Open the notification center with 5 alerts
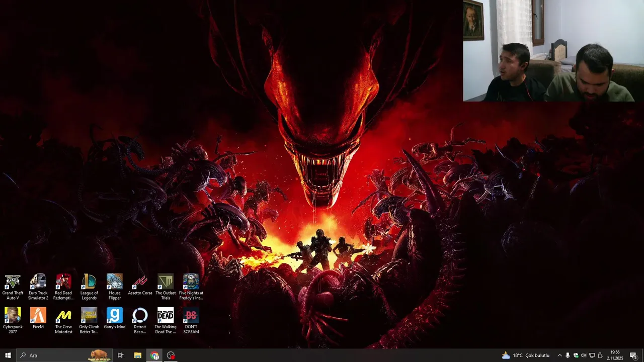Screen dimensions: 644x362 (633, 355)
